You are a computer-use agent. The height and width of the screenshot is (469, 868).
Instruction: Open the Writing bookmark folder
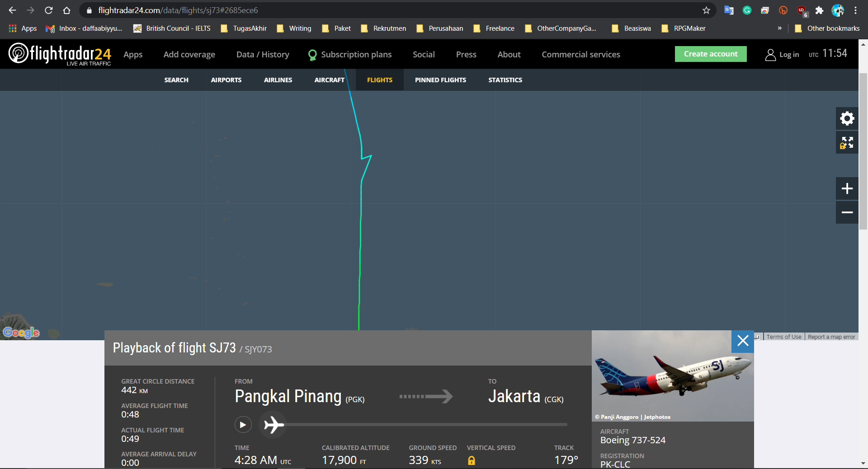click(294, 28)
